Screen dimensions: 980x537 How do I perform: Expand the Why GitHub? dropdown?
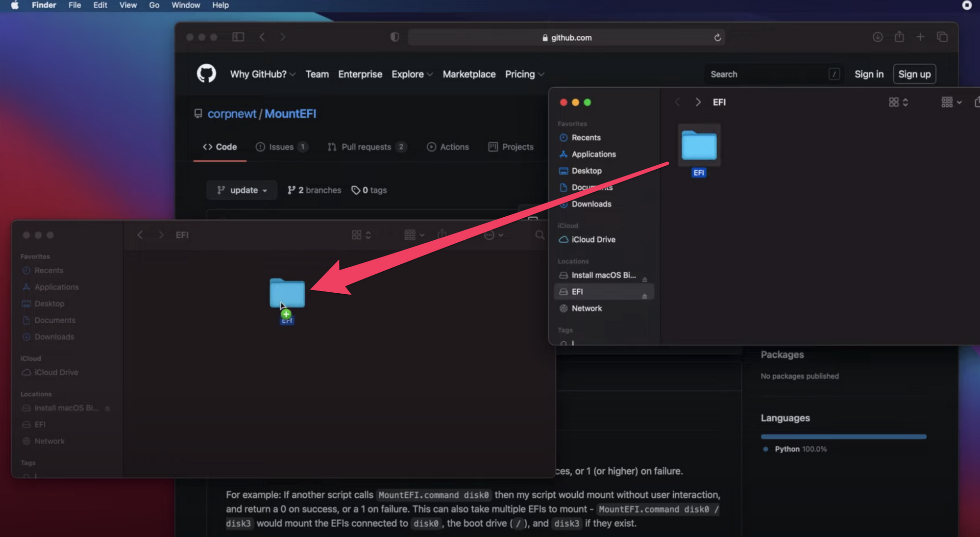pyautogui.click(x=263, y=74)
